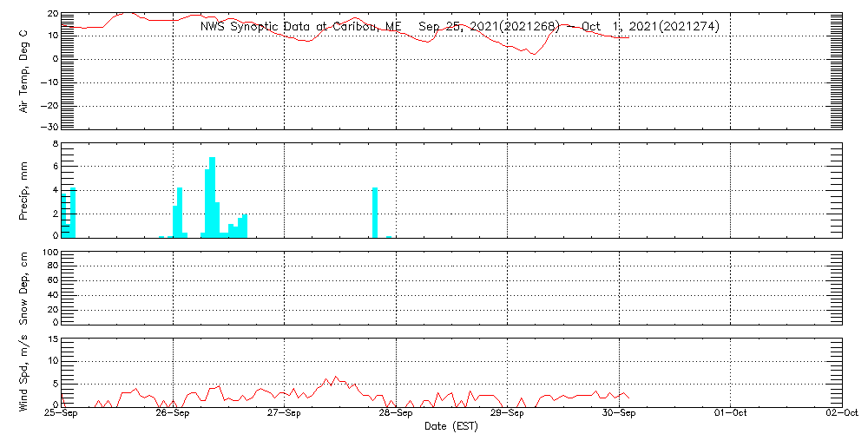The image size is (868, 434).
Task: Select the 01-Oct date tick label
Action: 730,415
